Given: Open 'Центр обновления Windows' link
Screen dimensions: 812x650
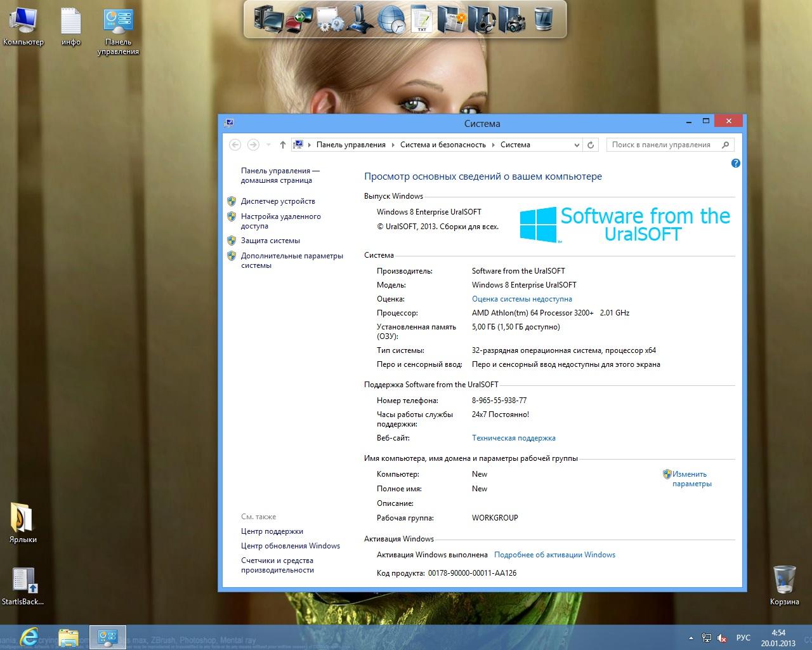Looking at the screenshot, I should coord(291,546).
